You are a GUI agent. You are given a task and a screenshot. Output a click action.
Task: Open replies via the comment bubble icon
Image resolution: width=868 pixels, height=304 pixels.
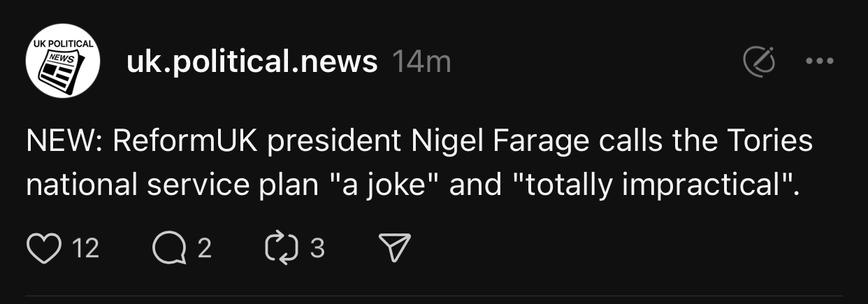(167, 248)
